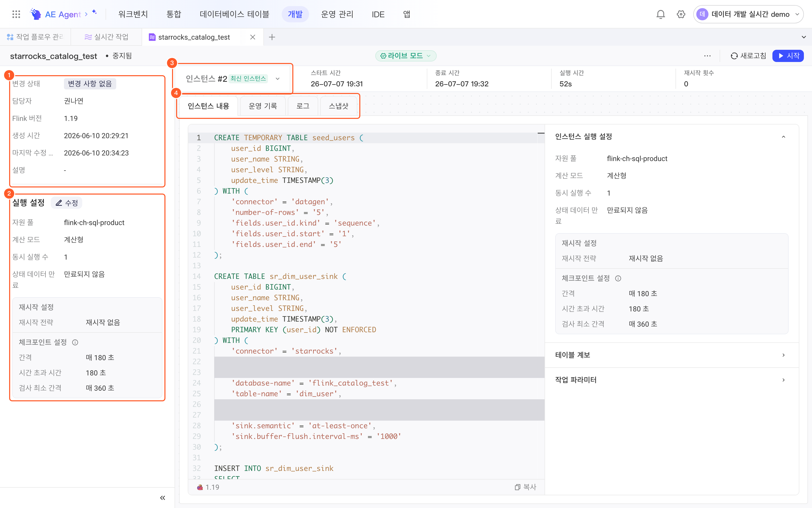The width and height of the screenshot is (812, 508).
Task: Collapse the left sidebar with double chevron
Action: tap(162, 498)
